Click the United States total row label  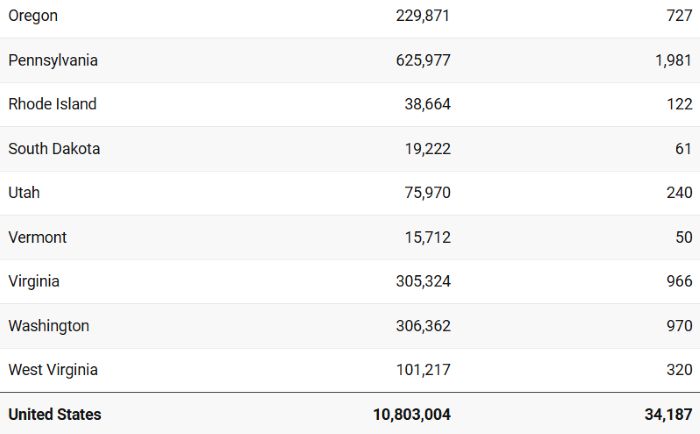(x=55, y=414)
